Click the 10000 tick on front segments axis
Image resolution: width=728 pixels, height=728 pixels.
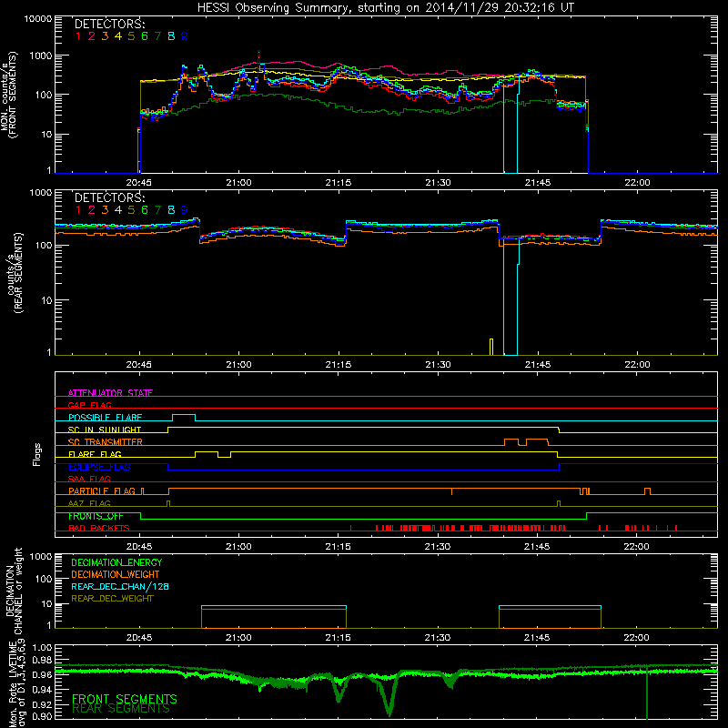38,19
